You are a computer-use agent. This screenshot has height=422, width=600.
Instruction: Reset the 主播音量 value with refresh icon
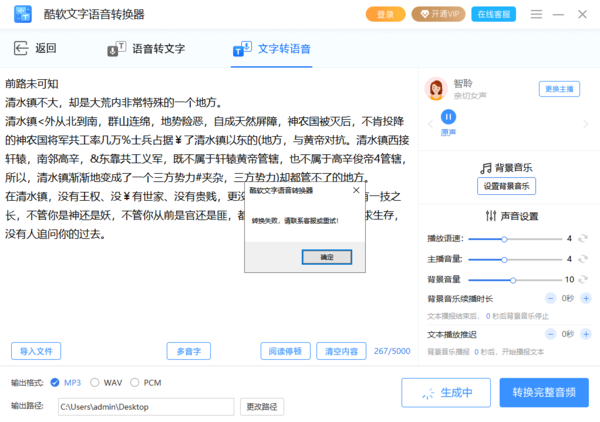pos(583,259)
